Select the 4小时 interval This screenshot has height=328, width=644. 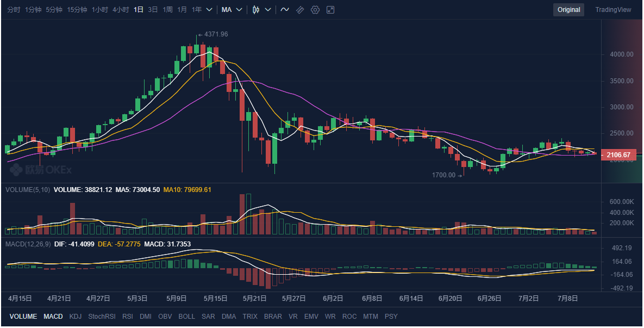[121, 10]
